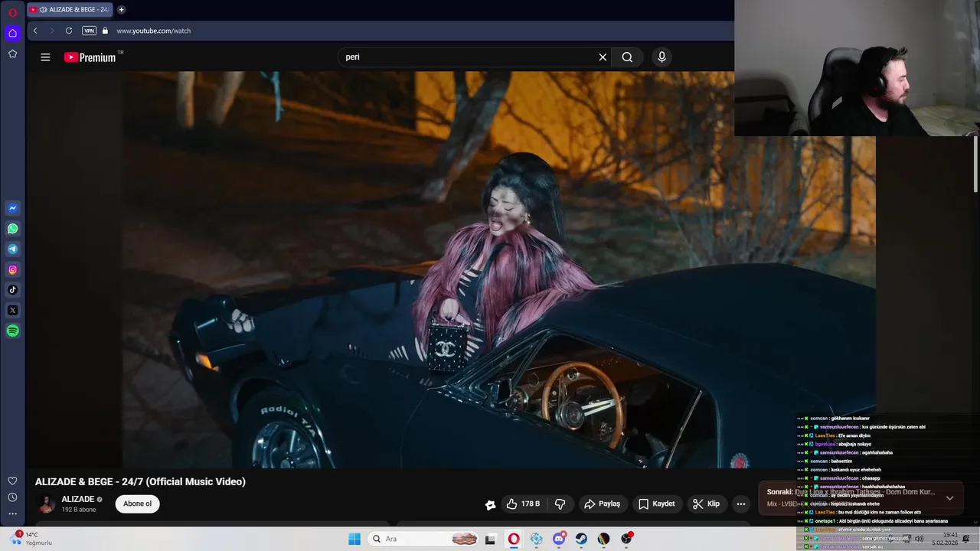Go to YouTube Premium home logo
Image resolution: width=980 pixels, height=551 pixels.
coord(91,57)
